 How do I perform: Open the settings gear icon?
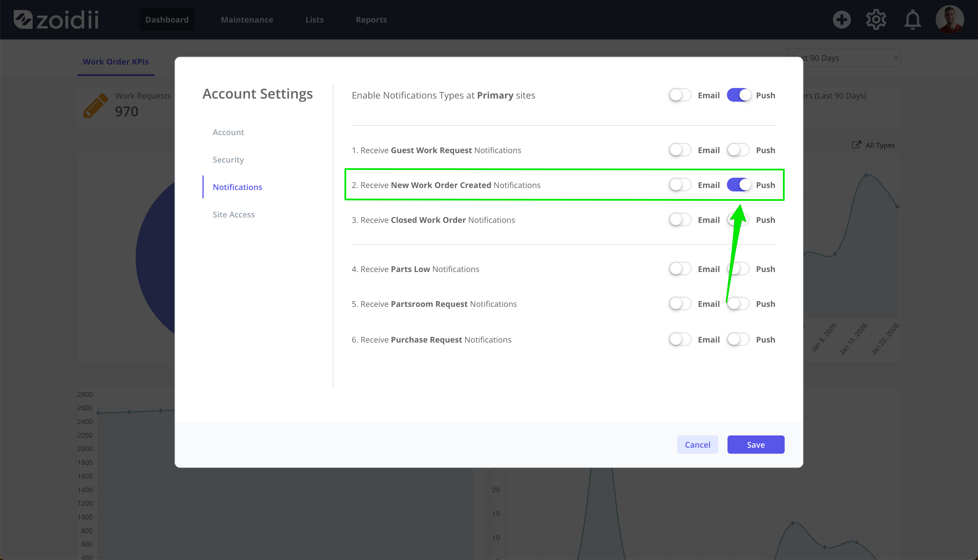click(x=876, y=20)
